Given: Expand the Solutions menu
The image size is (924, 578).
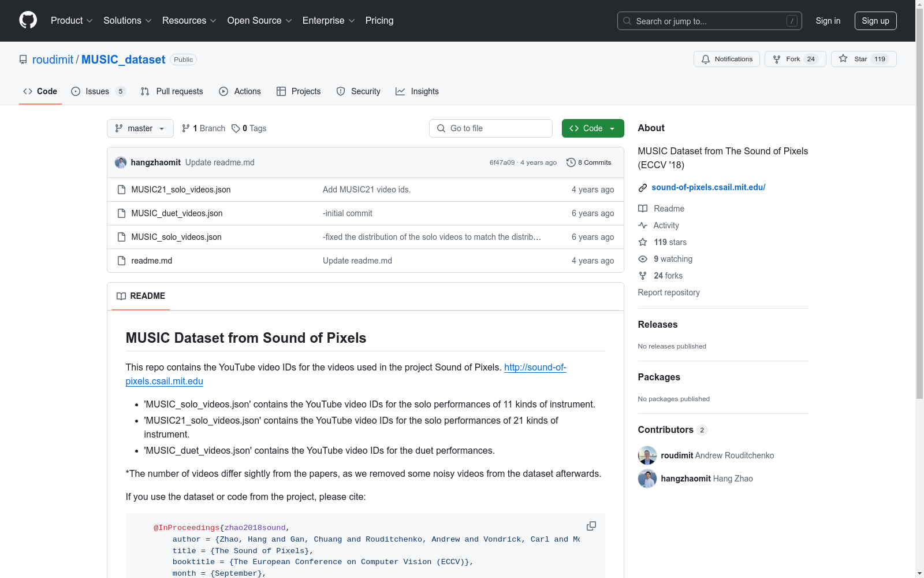Looking at the screenshot, I should click(x=128, y=21).
